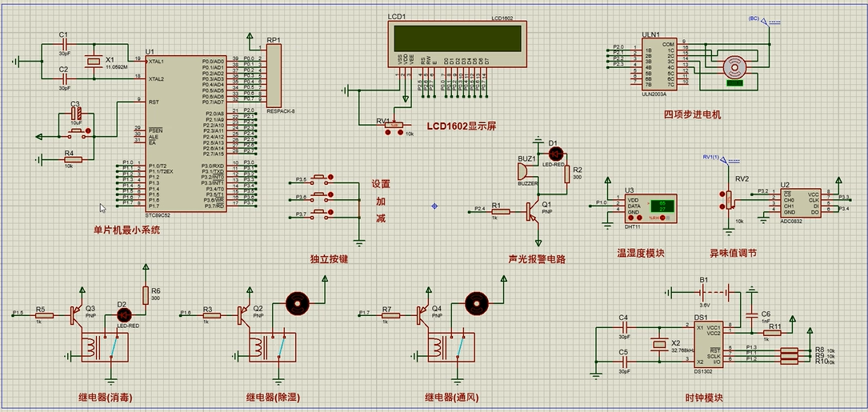Click resistor R1 on the P2.4 line
This screenshot has width=868, height=412.
501,211
